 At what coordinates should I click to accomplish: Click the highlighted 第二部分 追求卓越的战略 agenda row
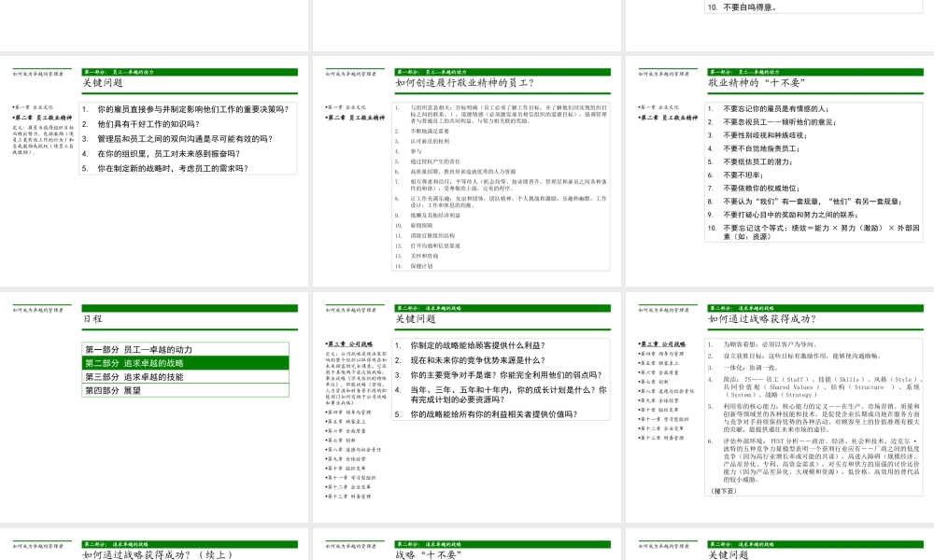(x=187, y=363)
